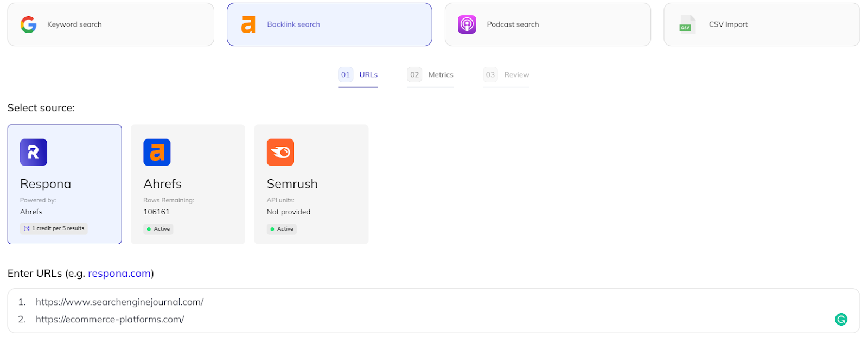The height and width of the screenshot is (343, 868).
Task: Select the CSV Import card
Action: (x=762, y=24)
